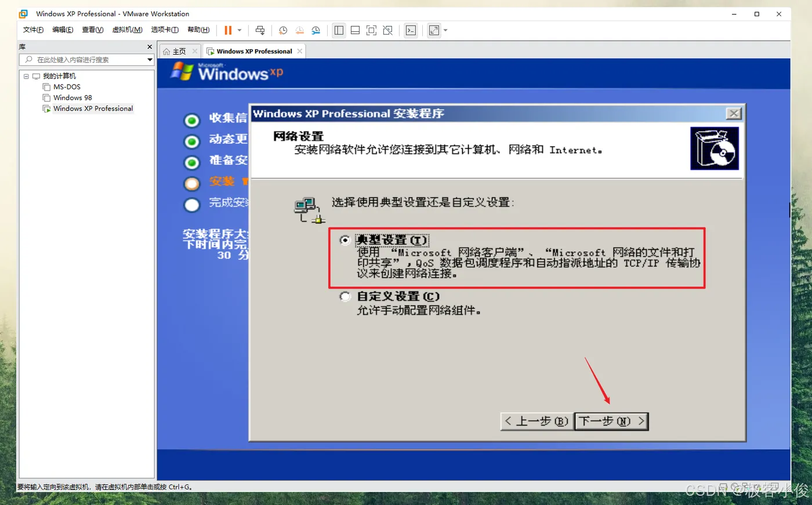Click the Windows XP logo in the installer

[x=226, y=72]
